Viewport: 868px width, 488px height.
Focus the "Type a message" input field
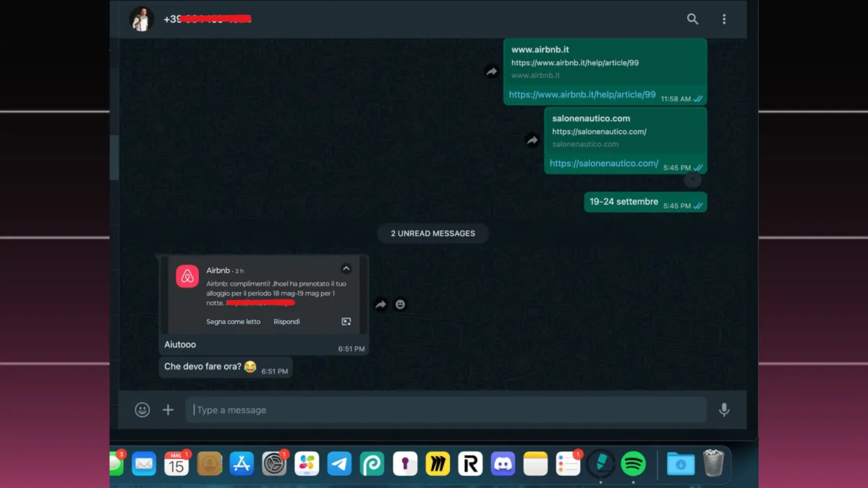coord(446,410)
